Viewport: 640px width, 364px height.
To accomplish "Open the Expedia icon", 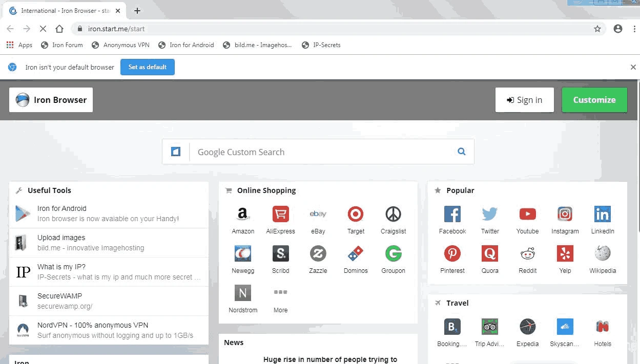I will tap(527, 327).
